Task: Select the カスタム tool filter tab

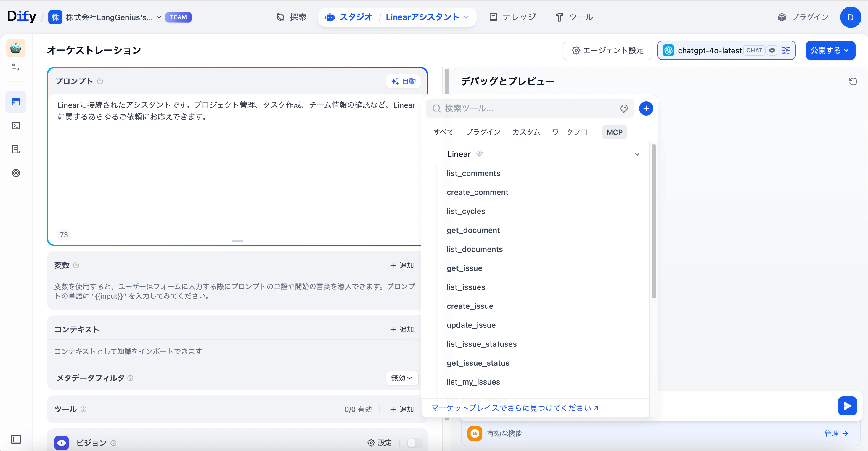Action: [x=526, y=132]
